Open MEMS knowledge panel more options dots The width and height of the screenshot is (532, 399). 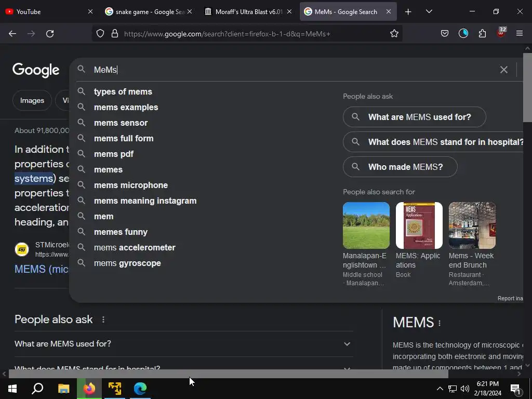point(440,323)
